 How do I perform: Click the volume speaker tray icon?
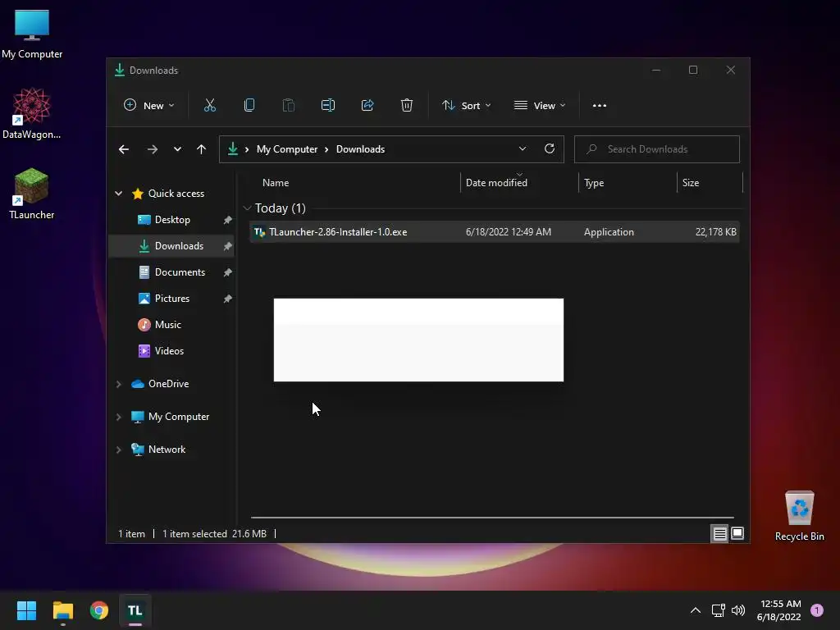[x=738, y=610]
